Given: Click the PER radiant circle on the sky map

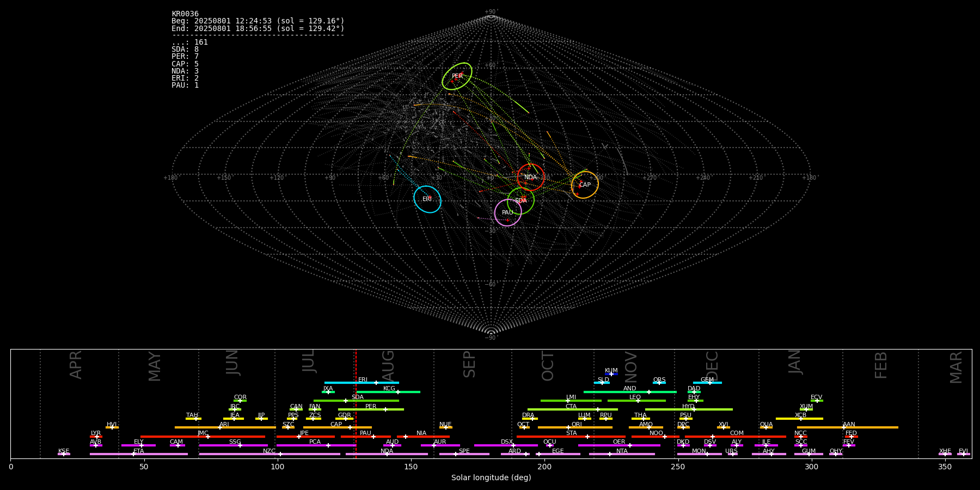Looking at the screenshot, I should (x=457, y=76).
